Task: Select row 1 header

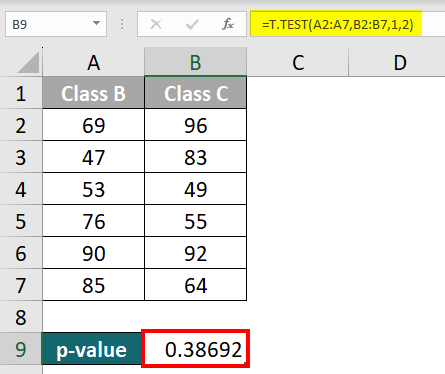Action: point(21,93)
